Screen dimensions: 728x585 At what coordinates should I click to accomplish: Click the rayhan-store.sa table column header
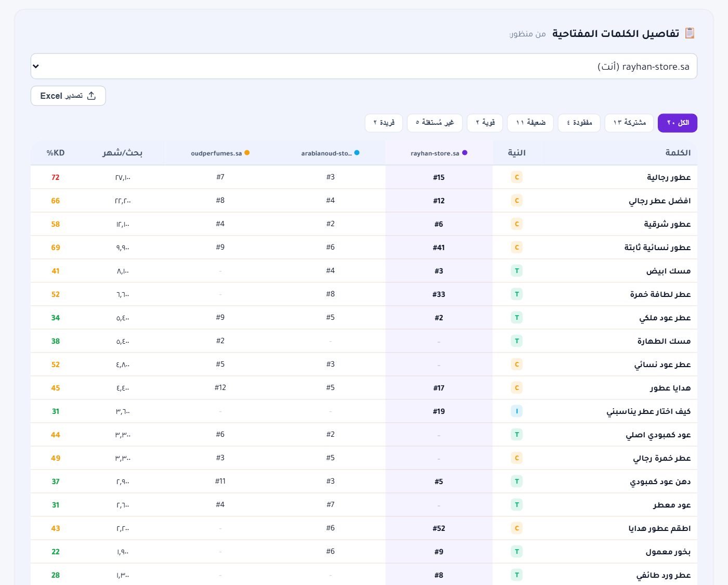[x=439, y=153]
